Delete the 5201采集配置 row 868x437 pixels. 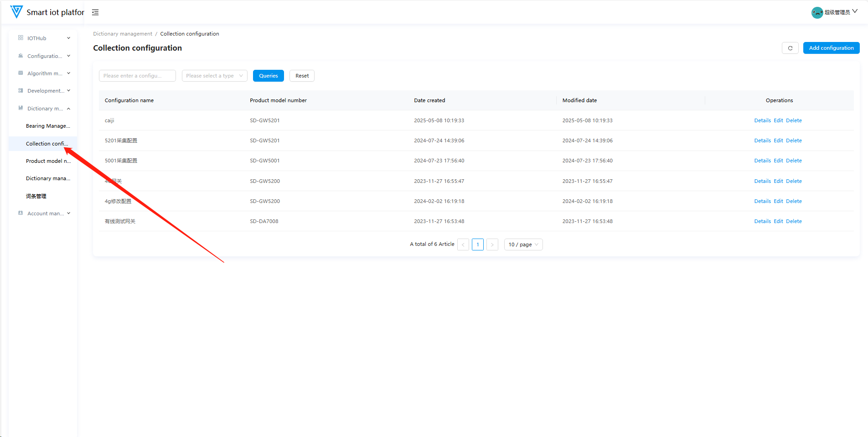coord(794,140)
